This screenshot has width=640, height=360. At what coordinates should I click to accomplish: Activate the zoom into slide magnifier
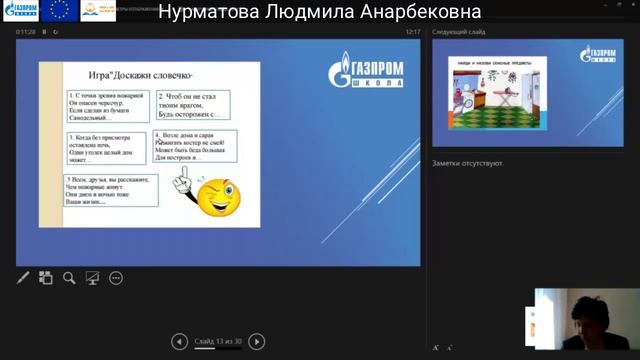coord(69,278)
